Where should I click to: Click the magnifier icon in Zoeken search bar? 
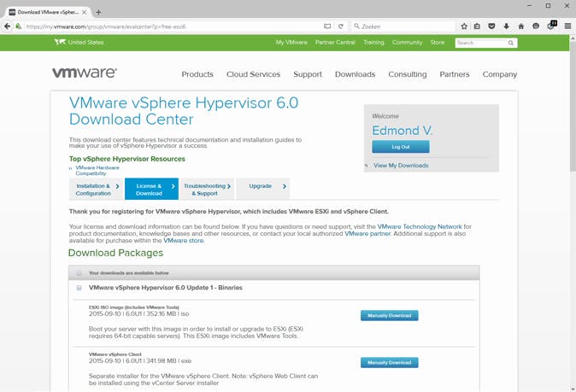click(356, 26)
